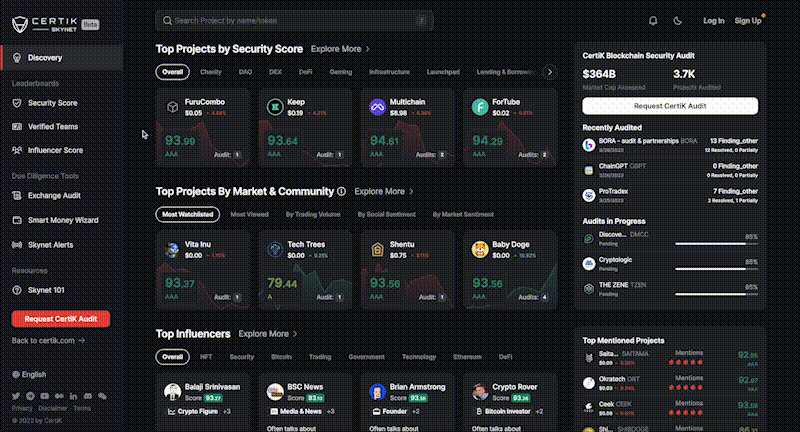Toggle dark mode moon icon

[678, 21]
